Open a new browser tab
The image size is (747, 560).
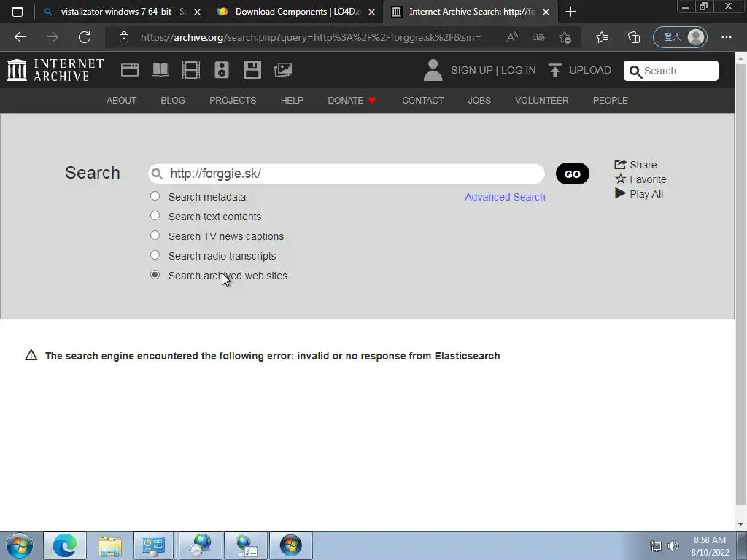click(570, 12)
